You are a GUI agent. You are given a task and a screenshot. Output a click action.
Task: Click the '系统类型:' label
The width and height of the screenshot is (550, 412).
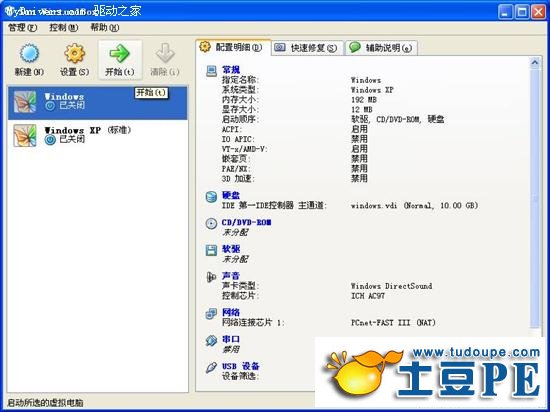pos(240,90)
